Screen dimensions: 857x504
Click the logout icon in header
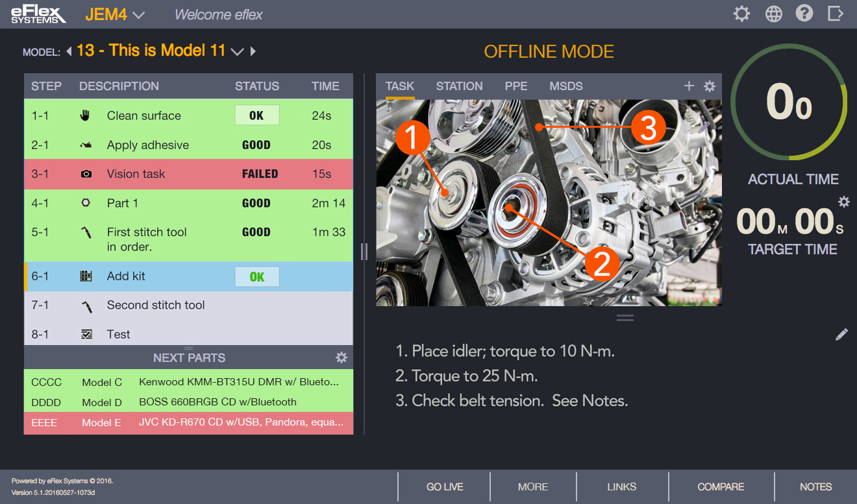coord(836,14)
